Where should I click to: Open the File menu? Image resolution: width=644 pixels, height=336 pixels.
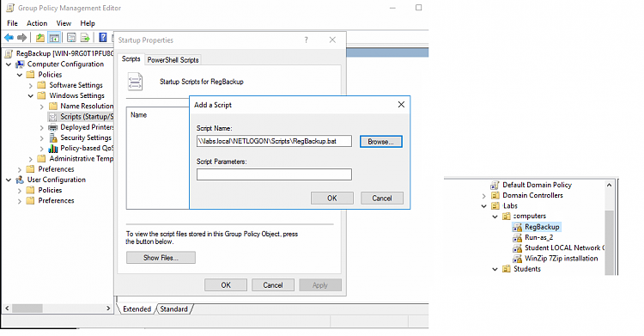click(12, 23)
